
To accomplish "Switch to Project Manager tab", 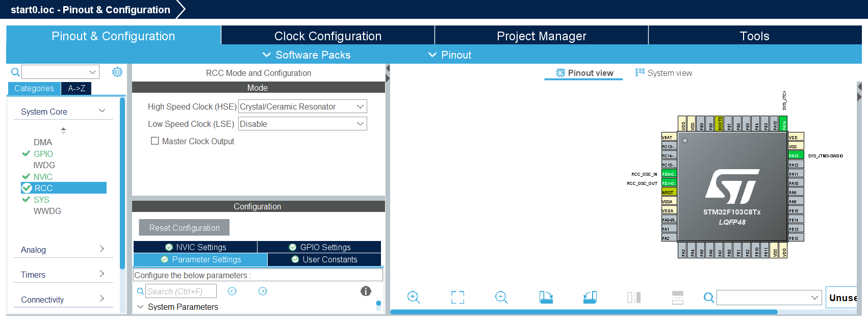I will pyautogui.click(x=542, y=36).
